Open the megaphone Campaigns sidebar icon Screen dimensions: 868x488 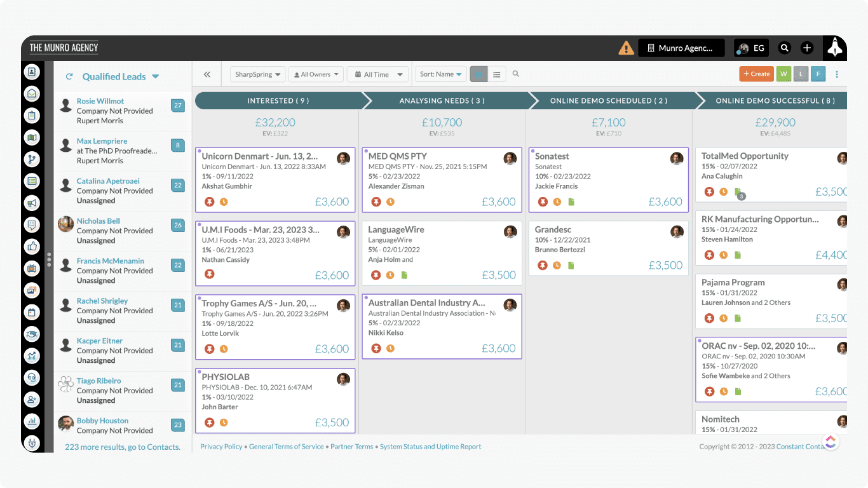[32, 203]
